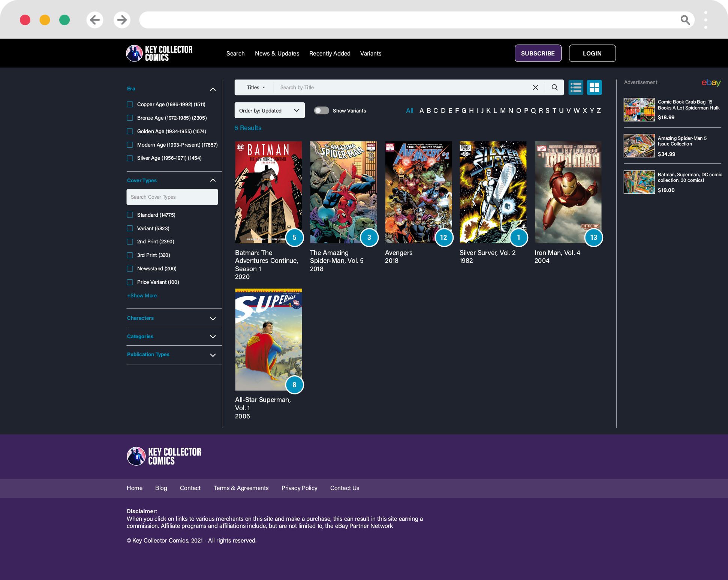Viewport: 728px width, 580px height.
Task: Open the Iron Man Vol. 4 cover
Action: point(568,192)
